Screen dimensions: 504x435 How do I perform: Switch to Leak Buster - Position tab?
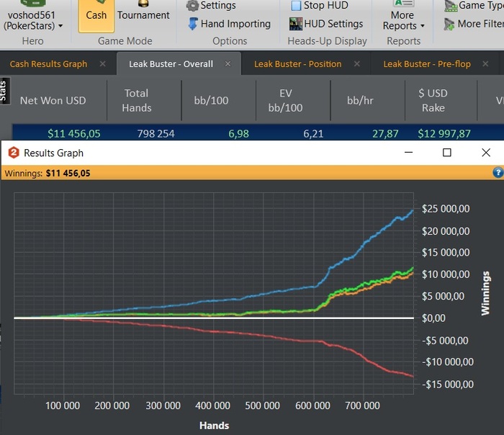pyautogui.click(x=297, y=64)
